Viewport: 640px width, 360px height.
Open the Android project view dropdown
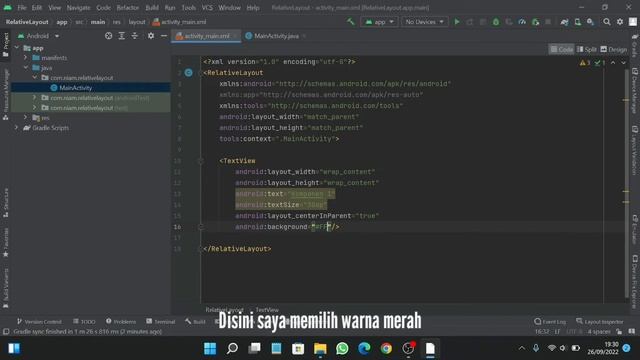point(38,36)
